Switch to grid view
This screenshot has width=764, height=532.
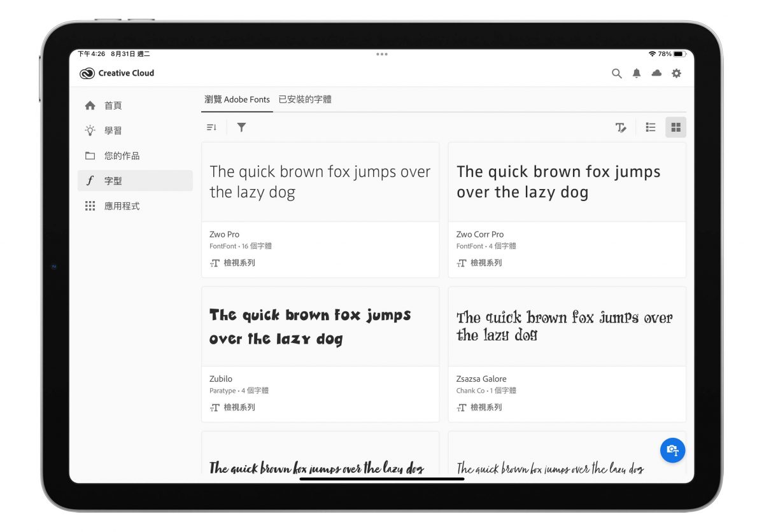[x=676, y=127]
